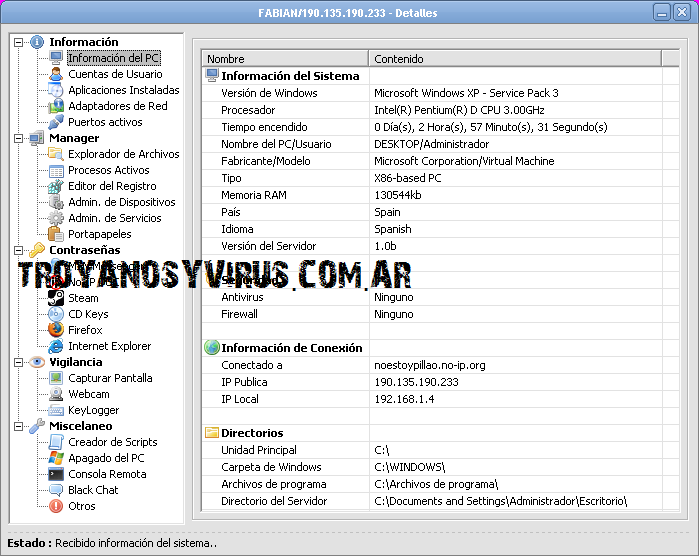Click the Nombre column header
The image size is (699, 556).
pyautogui.click(x=285, y=59)
